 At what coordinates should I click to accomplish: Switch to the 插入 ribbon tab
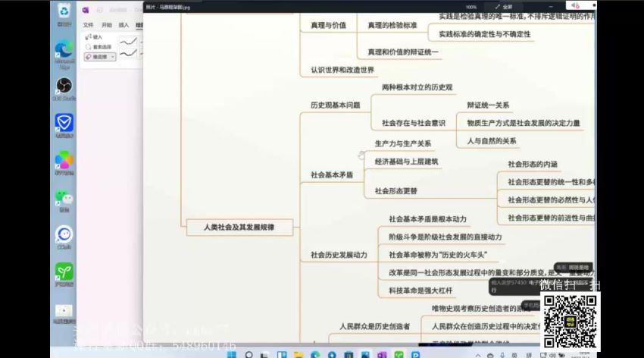[x=123, y=25]
